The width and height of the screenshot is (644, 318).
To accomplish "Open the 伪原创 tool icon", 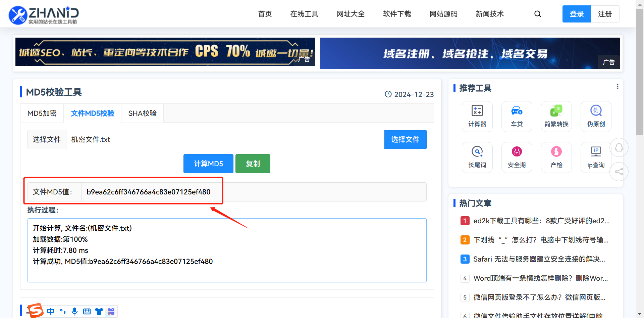I will coord(596,116).
